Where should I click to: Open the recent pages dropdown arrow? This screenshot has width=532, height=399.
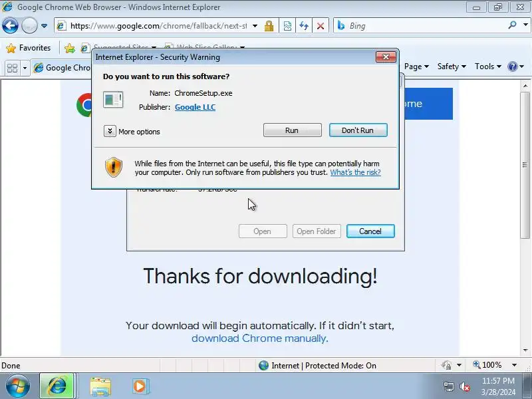[x=44, y=26]
